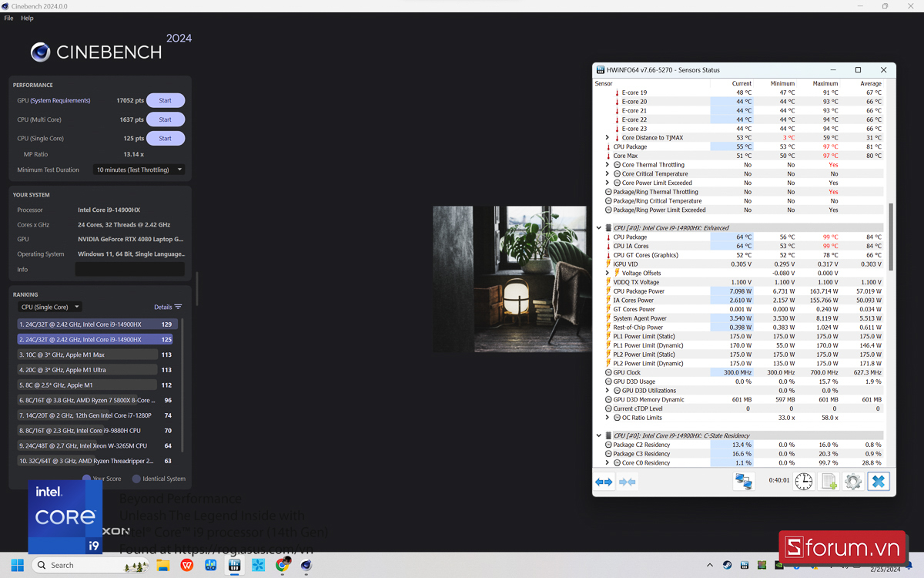The image size is (924, 578).
Task: Select IA Cores Power sensor row
Action: (739, 301)
